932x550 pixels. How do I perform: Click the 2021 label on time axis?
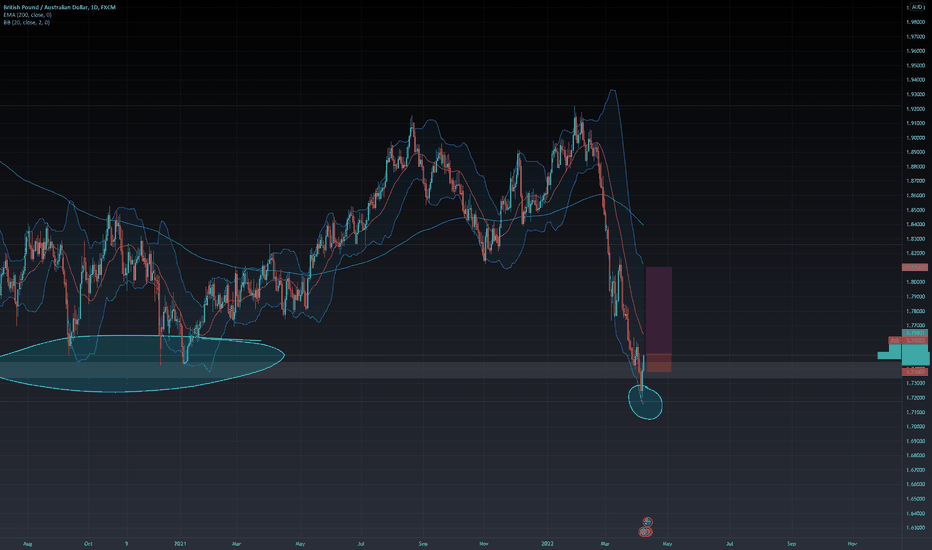(180, 543)
